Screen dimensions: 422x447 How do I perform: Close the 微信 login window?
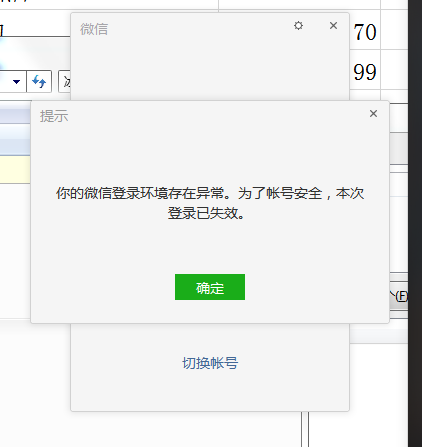[333, 26]
